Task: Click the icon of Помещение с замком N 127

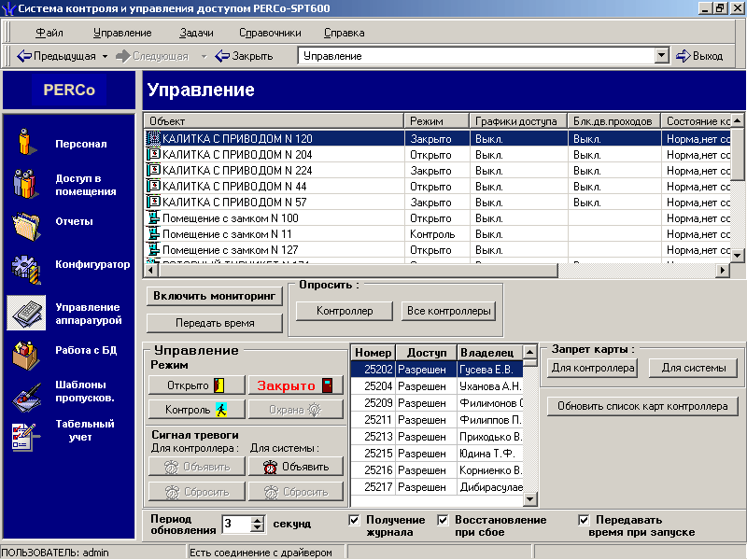Action: pyautogui.click(x=153, y=249)
